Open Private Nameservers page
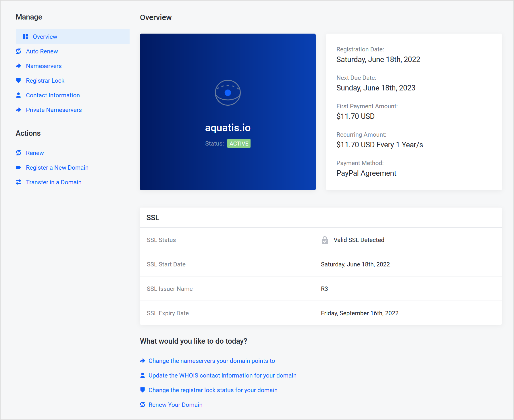The image size is (514, 420). click(54, 110)
